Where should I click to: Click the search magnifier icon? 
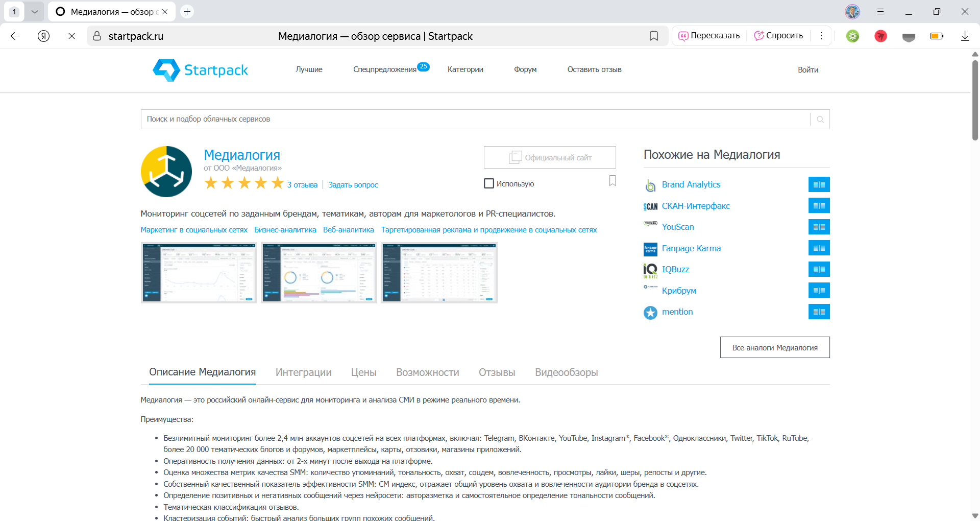[820, 120]
